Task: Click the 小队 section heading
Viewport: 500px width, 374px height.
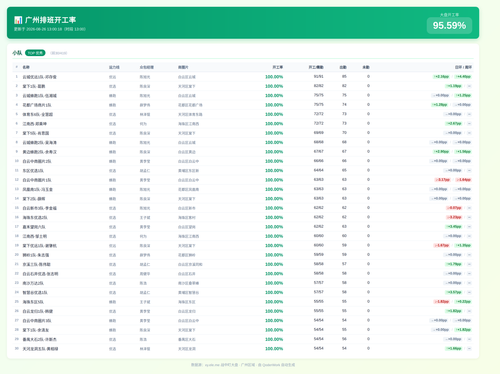Action: tap(17, 53)
